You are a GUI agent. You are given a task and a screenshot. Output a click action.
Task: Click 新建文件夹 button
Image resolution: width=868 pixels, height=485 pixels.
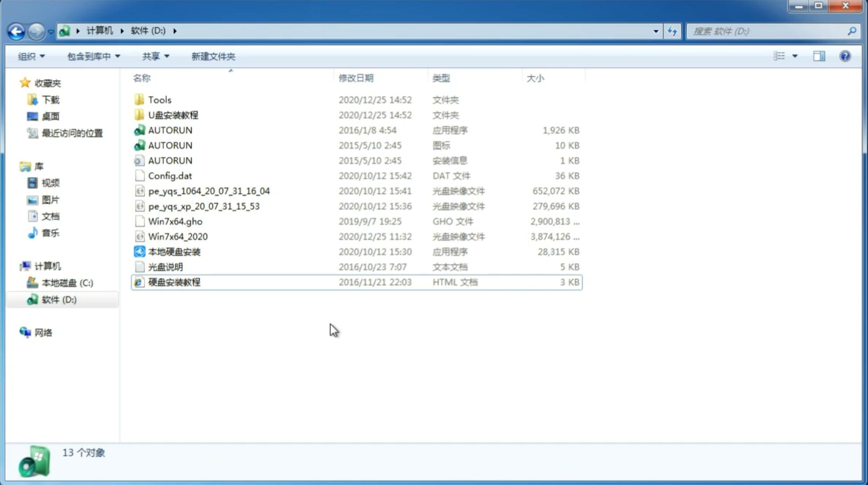213,56
